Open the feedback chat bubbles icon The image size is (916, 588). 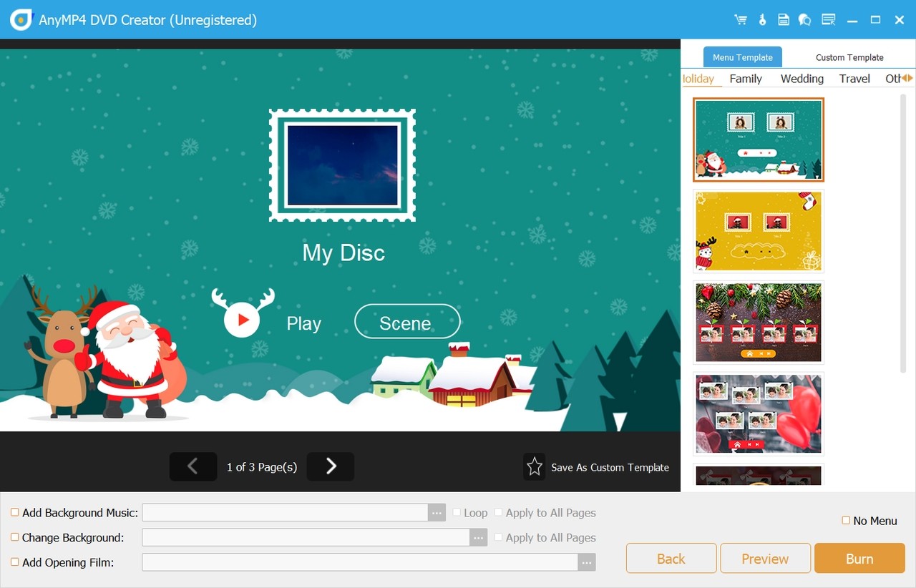point(805,20)
